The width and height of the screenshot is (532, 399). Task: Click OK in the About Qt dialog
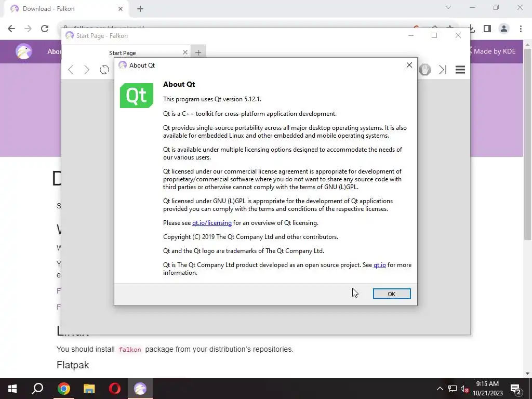click(x=392, y=294)
